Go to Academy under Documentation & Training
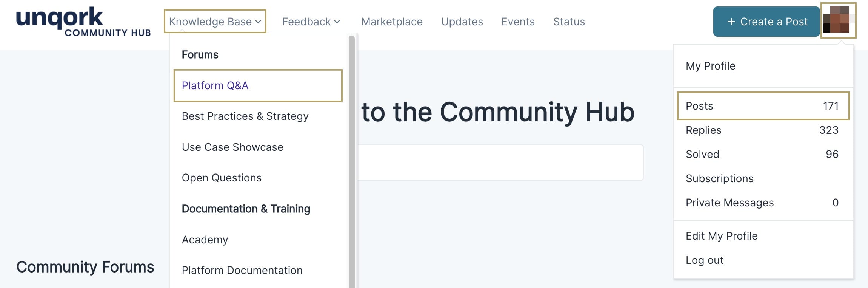Screen dimensions: 868x288 [x=205, y=240]
